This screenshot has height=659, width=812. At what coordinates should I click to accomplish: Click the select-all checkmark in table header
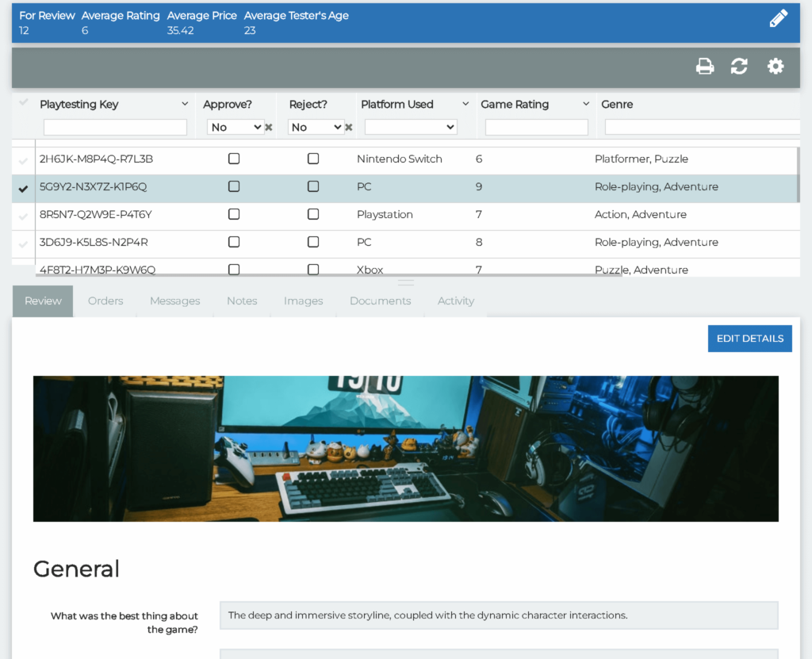click(24, 103)
